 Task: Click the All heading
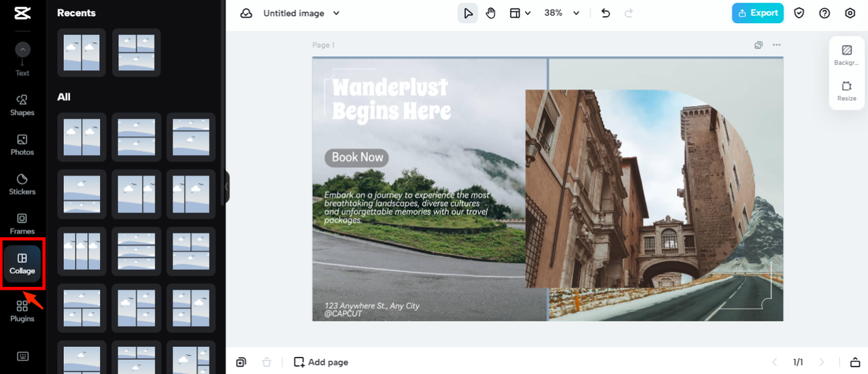(x=64, y=97)
